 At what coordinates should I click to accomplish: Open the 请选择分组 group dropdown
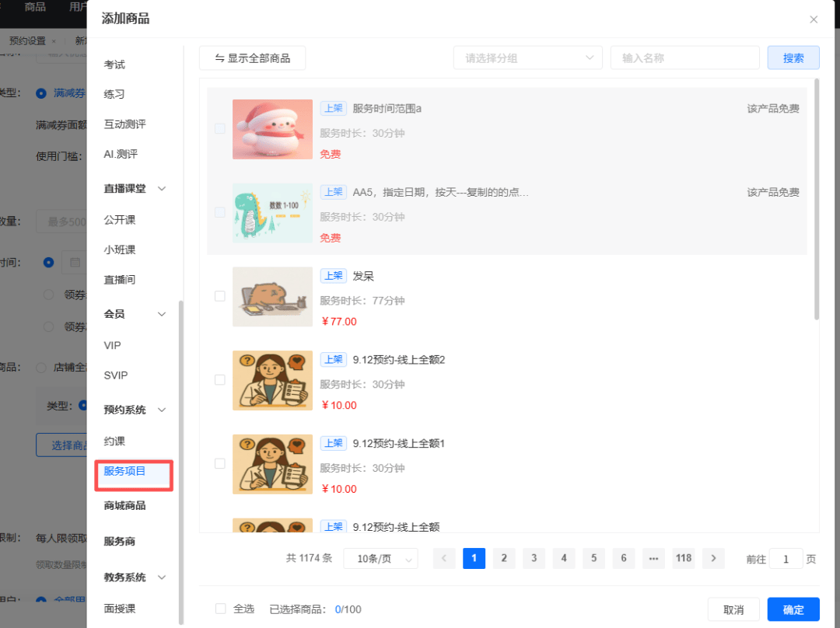click(528, 58)
